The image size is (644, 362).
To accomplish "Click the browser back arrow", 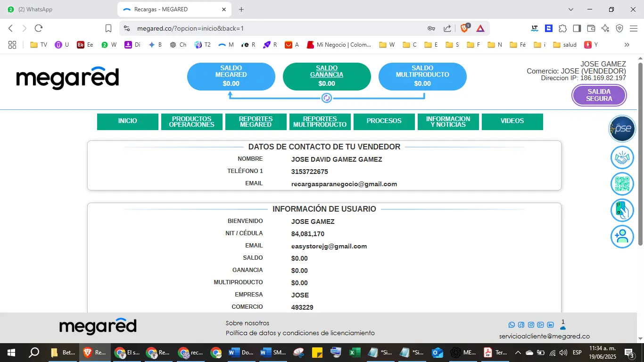I will click(x=11, y=28).
